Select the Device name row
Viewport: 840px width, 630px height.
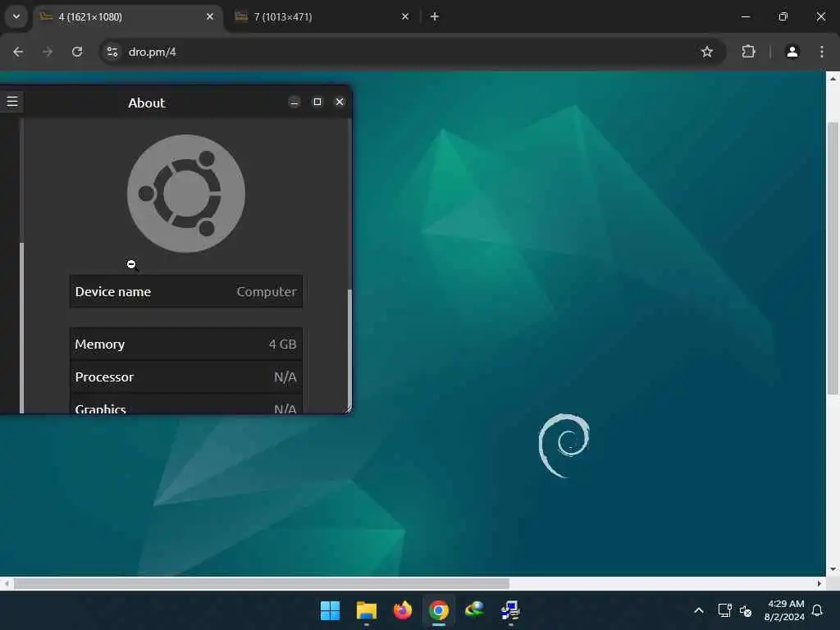coord(186,291)
